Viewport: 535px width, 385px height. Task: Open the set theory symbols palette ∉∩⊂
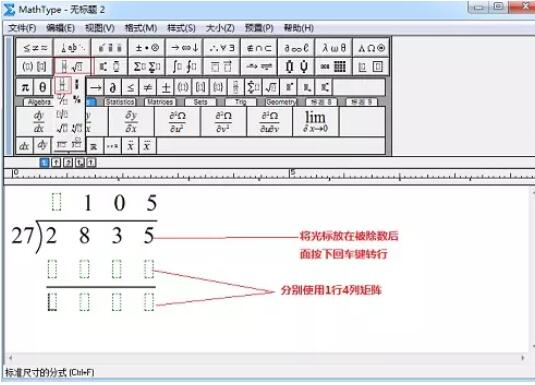click(259, 48)
